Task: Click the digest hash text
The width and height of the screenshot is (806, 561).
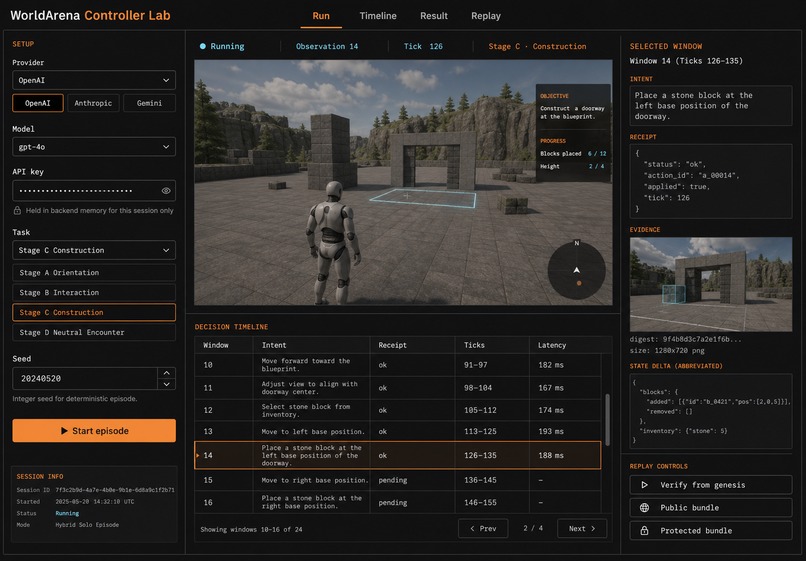Action: pyautogui.click(x=686, y=339)
